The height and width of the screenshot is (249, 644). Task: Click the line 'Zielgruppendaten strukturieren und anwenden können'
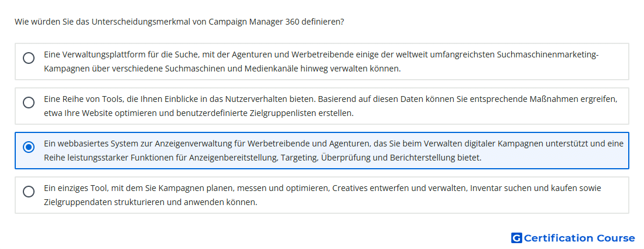[150, 202]
